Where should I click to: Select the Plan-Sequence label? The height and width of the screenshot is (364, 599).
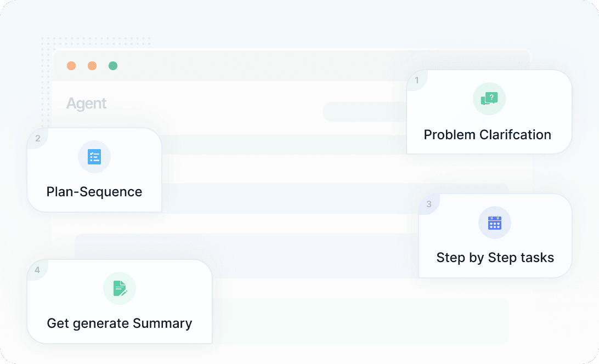94,192
